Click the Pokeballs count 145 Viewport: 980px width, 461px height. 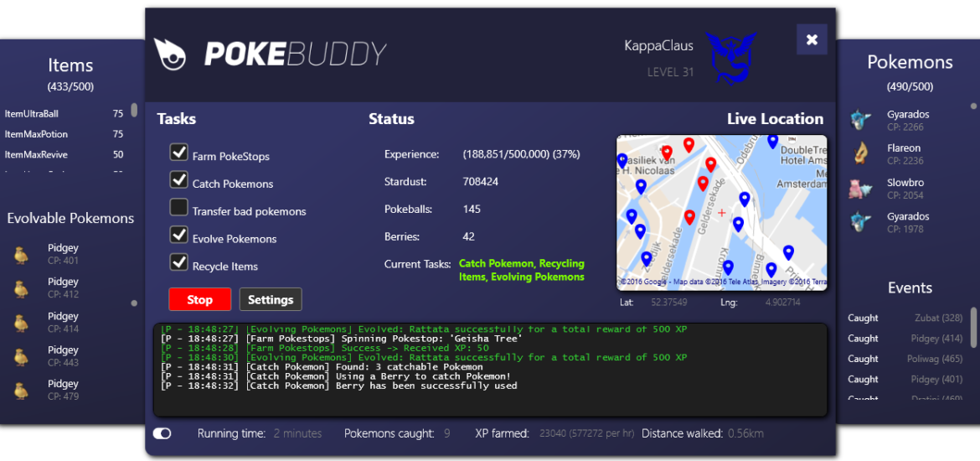click(472, 209)
